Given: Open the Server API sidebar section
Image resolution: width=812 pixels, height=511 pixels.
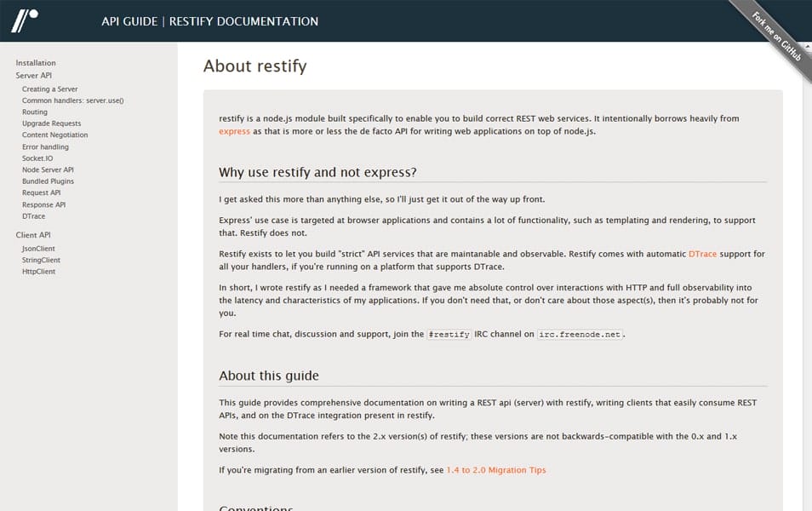Looking at the screenshot, I should (34, 76).
